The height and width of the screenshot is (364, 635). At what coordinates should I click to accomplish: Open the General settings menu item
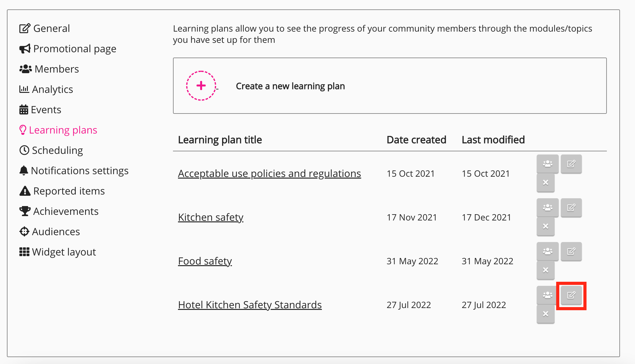tap(52, 28)
